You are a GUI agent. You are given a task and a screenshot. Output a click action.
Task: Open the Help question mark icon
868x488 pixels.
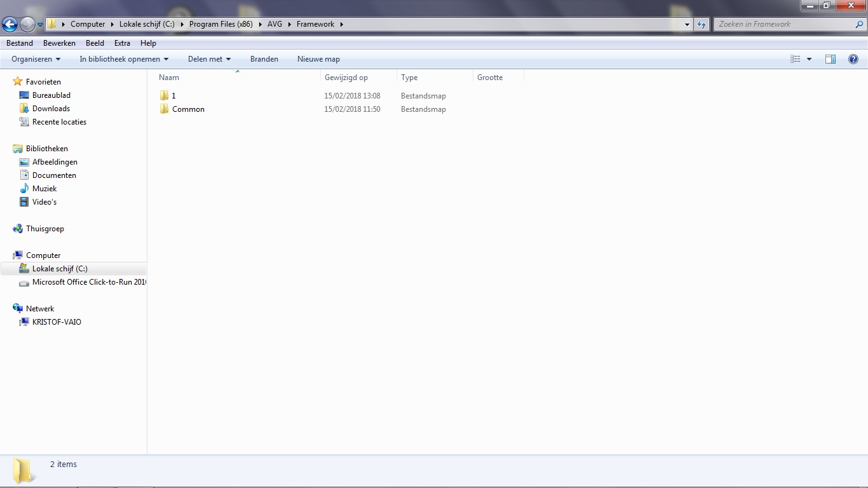853,59
